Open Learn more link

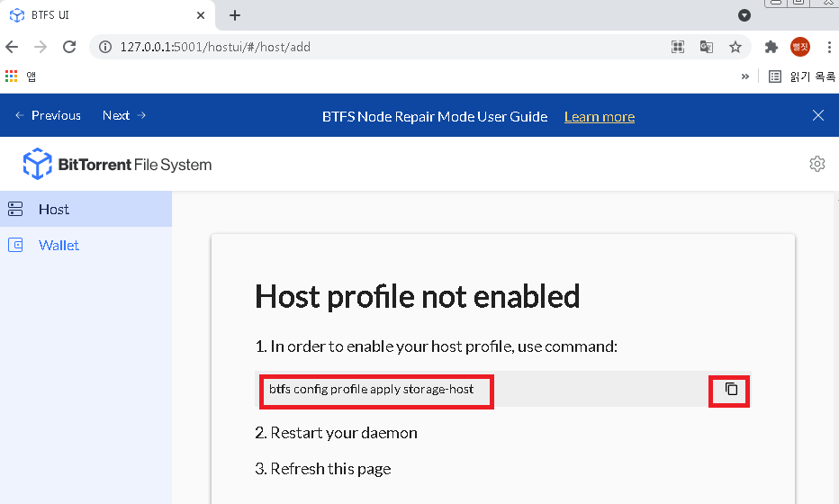click(600, 117)
